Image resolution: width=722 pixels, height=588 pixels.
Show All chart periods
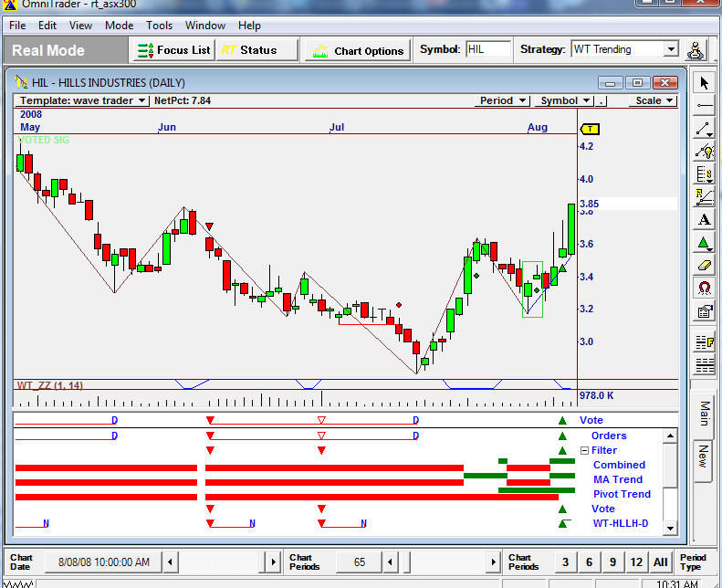tap(660, 562)
